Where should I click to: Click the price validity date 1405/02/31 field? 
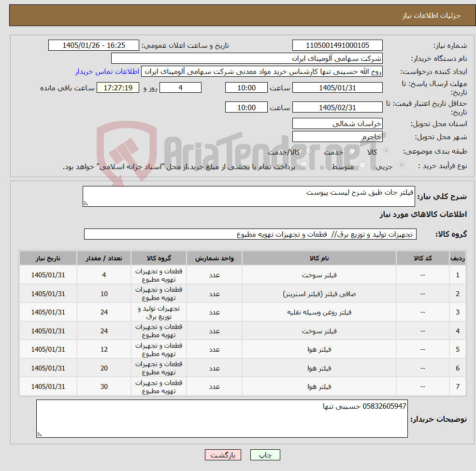tap(337, 107)
